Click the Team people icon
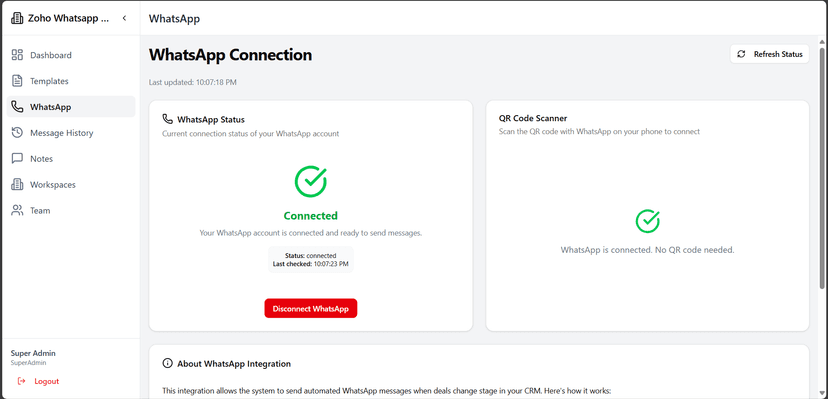 (x=17, y=211)
